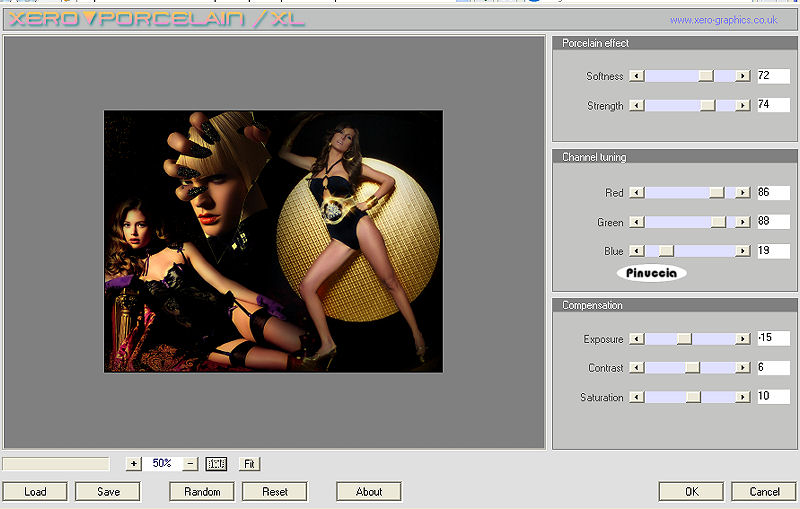This screenshot has height=509, width=800.
Task: Click the Blue value field showing 19
Action: tap(773, 251)
